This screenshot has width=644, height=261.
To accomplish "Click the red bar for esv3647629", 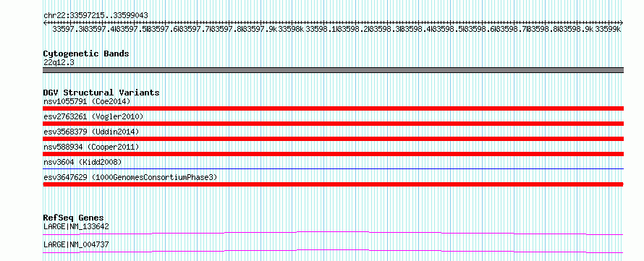I will pos(333,184).
